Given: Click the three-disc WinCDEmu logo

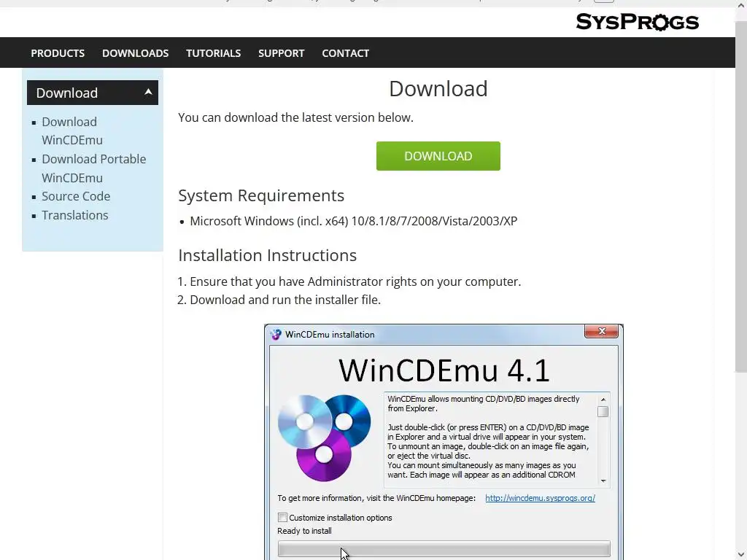Looking at the screenshot, I should pyautogui.click(x=324, y=437).
